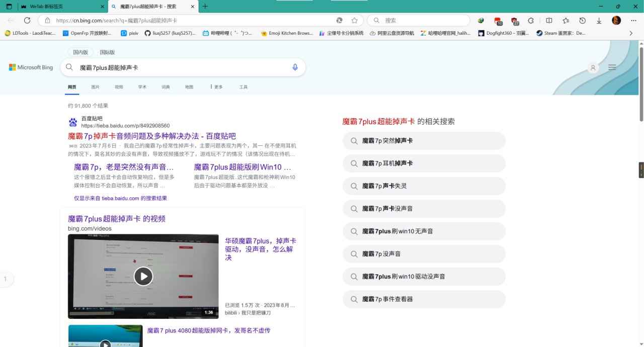Viewport: 644px width, 347px height.
Task: Reload the page with the refresh icon
Action: pos(27,21)
